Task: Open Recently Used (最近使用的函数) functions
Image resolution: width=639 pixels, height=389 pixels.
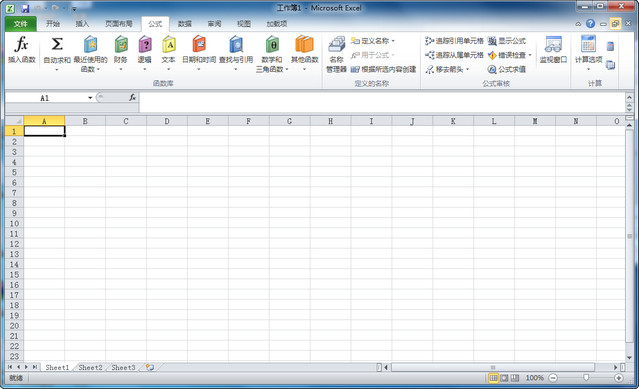Action: click(90, 54)
